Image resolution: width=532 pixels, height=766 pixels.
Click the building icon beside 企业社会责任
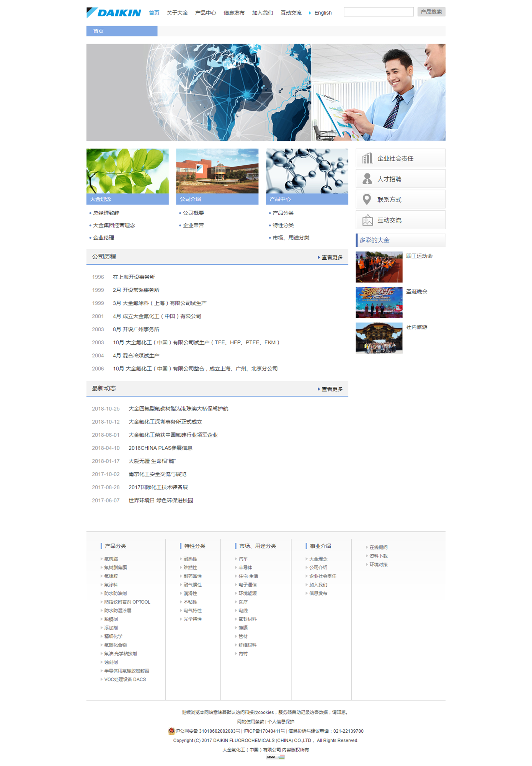click(367, 158)
